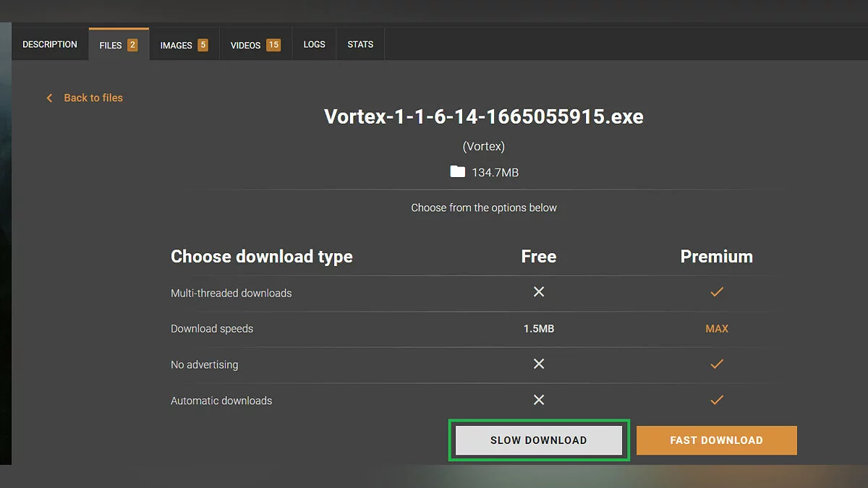The image size is (868, 488).
Task: Click the folder icon beside 134.7MB
Action: 457,172
